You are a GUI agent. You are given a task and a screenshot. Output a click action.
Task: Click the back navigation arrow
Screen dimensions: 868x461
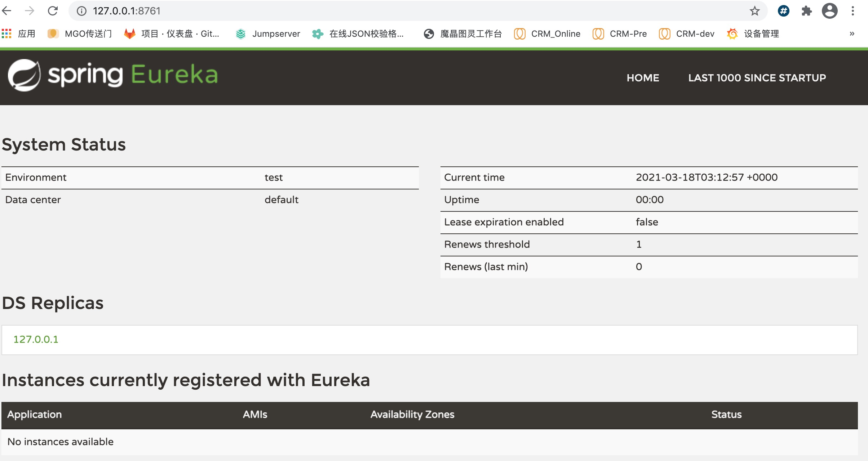click(7, 11)
